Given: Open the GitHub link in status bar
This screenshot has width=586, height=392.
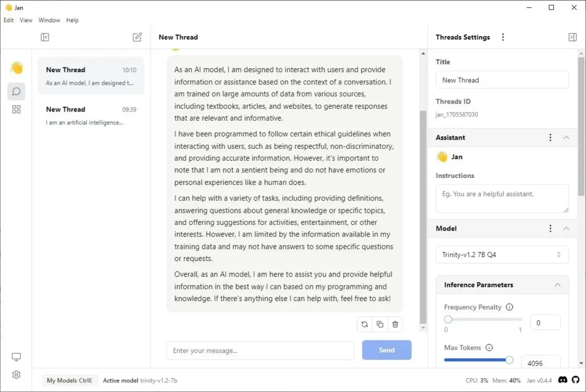Looking at the screenshot, I should click(576, 380).
